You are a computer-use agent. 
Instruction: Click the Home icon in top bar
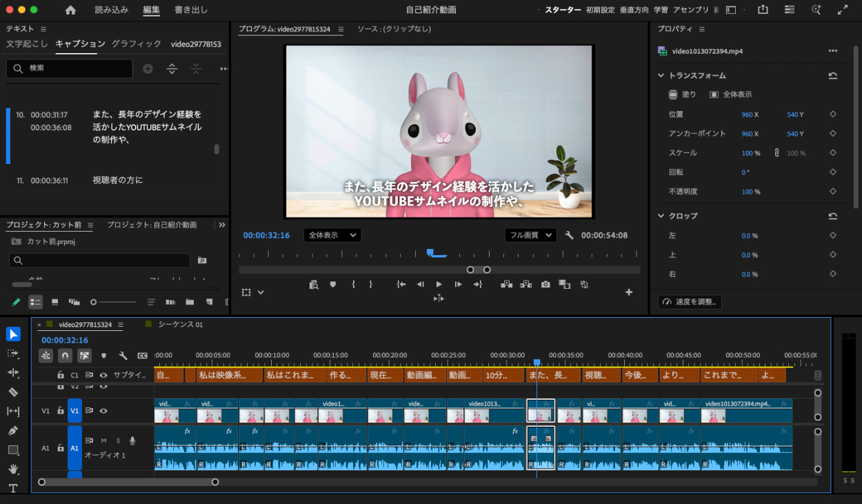(x=70, y=10)
